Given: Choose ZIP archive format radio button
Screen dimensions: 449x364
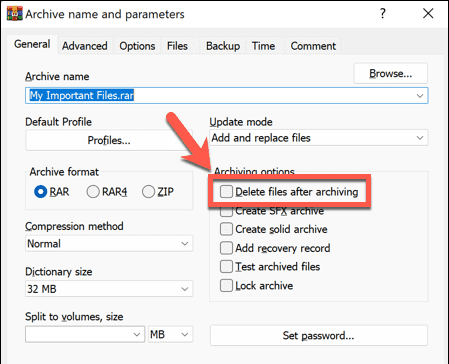Looking at the screenshot, I should pyautogui.click(x=148, y=192).
